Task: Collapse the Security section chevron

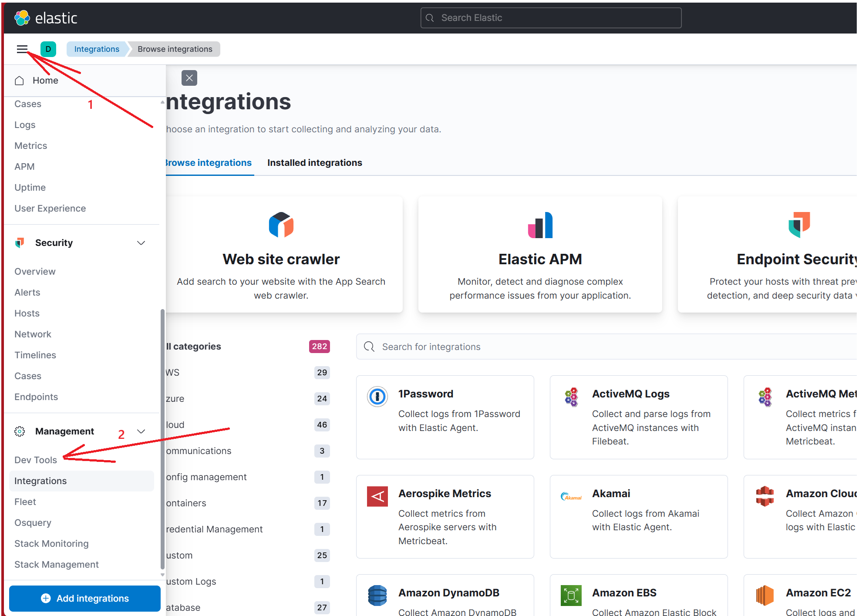Action: click(141, 243)
